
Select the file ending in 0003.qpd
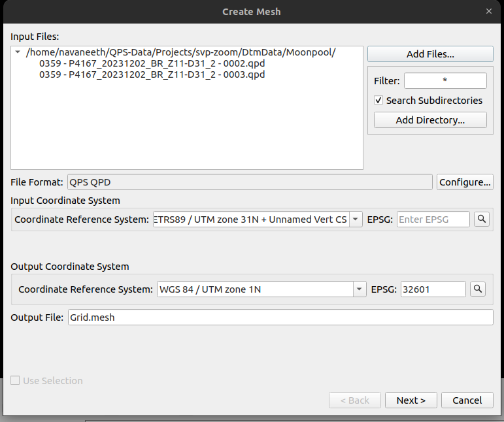(152, 74)
